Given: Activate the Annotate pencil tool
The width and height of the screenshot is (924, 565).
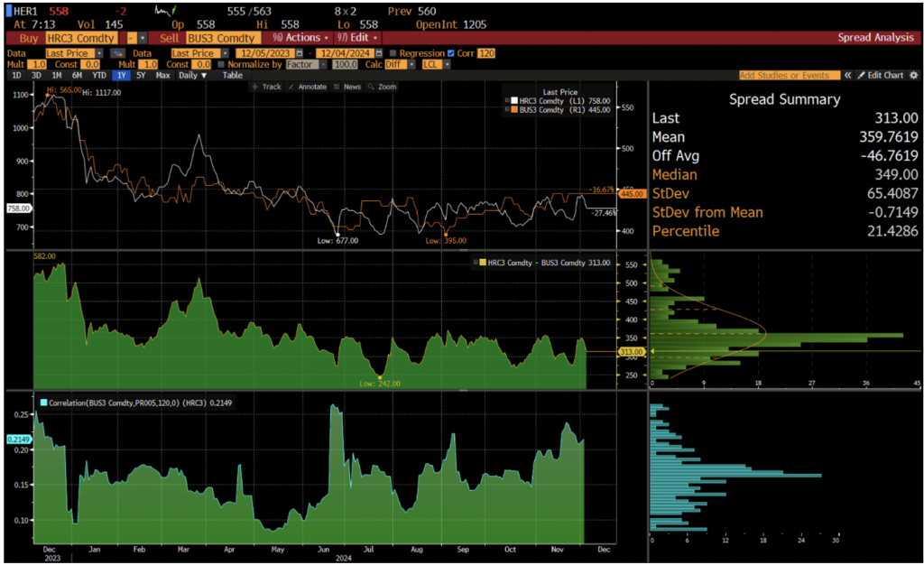Looking at the screenshot, I should (x=309, y=87).
